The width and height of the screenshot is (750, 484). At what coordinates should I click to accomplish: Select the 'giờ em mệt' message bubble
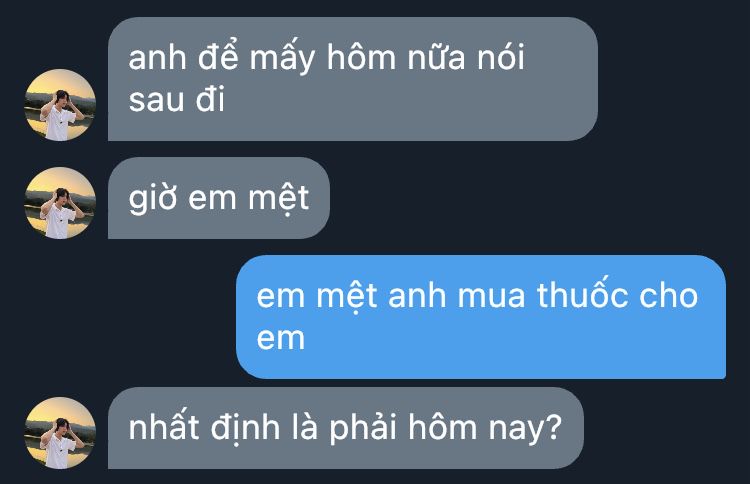[x=219, y=198]
